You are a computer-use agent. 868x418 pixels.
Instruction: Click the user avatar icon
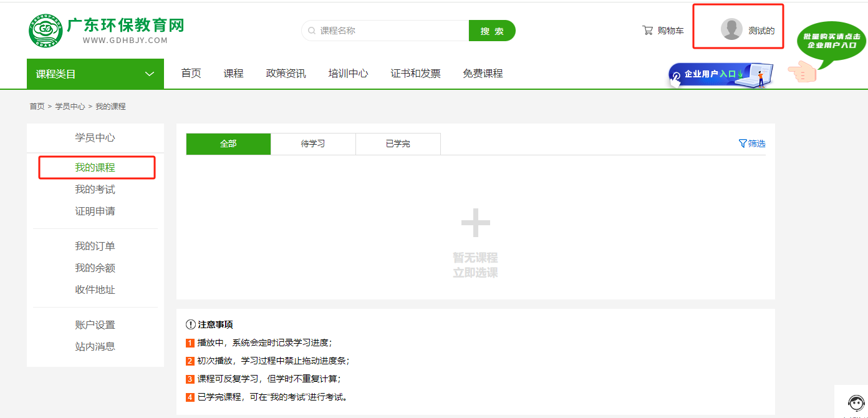click(x=731, y=29)
